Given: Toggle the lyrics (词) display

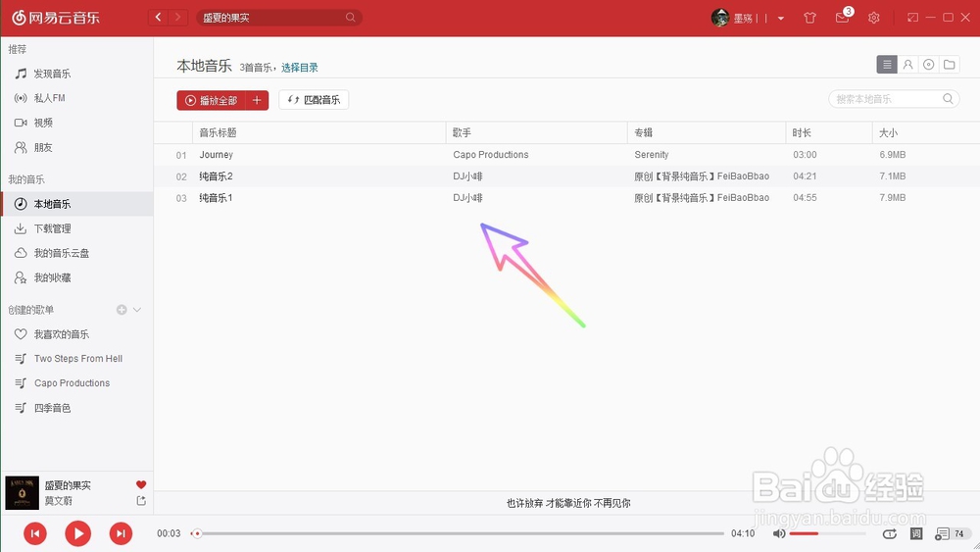Looking at the screenshot, I should (916, 533).
